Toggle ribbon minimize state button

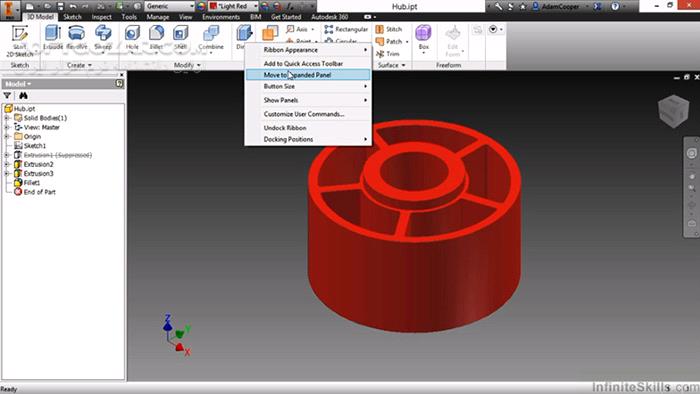click(367, 17)
